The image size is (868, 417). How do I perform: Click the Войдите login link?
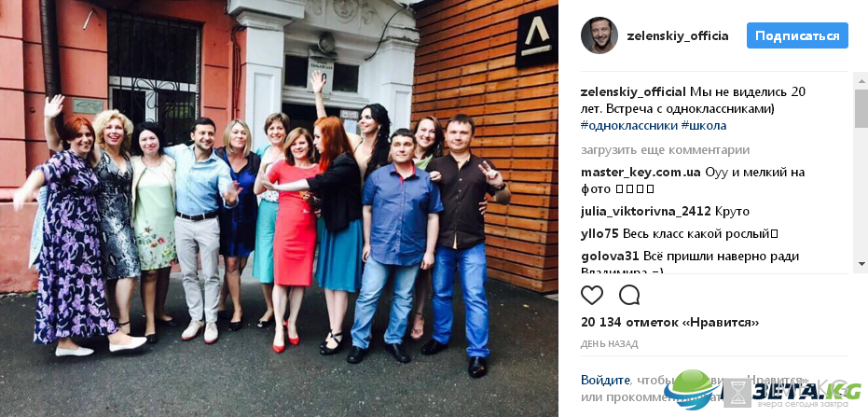(x=605, y=380)
